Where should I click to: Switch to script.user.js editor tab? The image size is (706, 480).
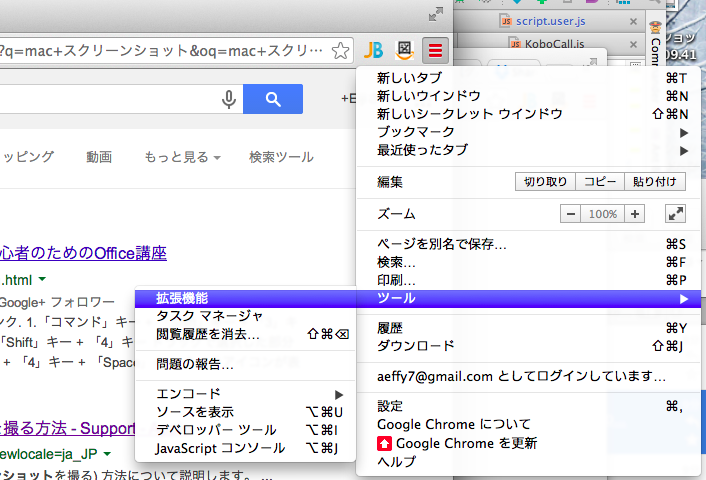550,21
